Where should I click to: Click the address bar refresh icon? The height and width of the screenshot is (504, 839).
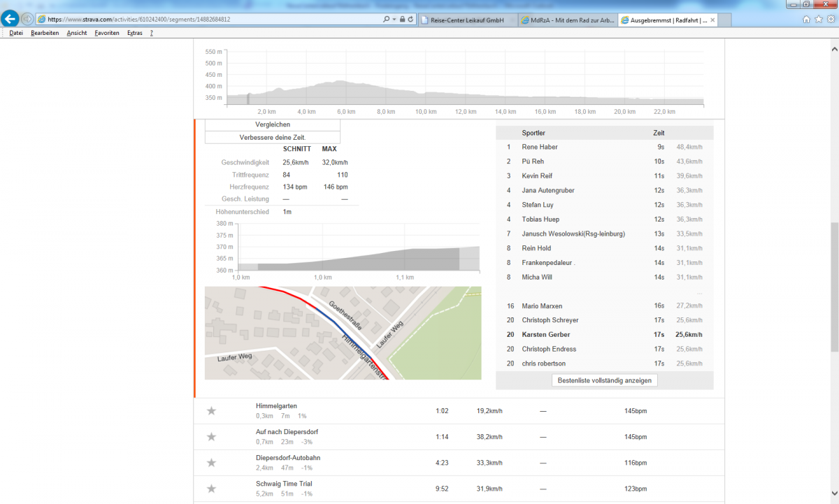pos(411,20)
